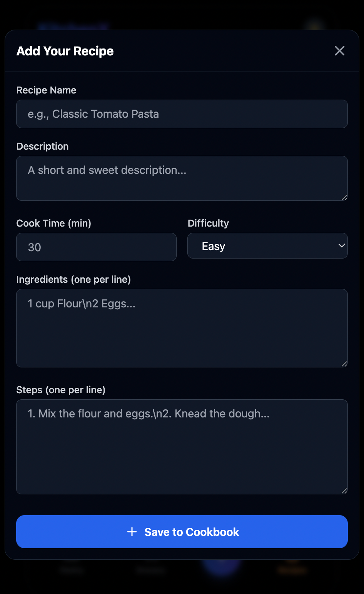Screen dimensions: 364x594
Task: Click the Difficulty label text
Action: coord(208,223)
